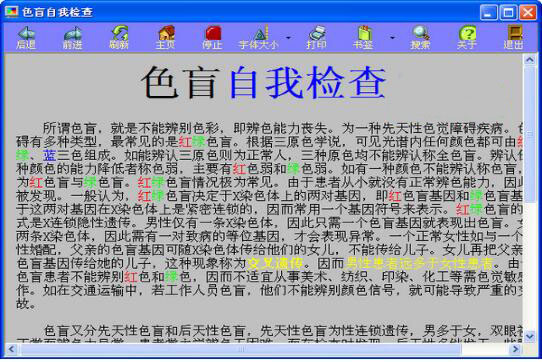542x362 pixels.
Task: Open 搜索 (Search) magnifier icon
Action: 420,37
